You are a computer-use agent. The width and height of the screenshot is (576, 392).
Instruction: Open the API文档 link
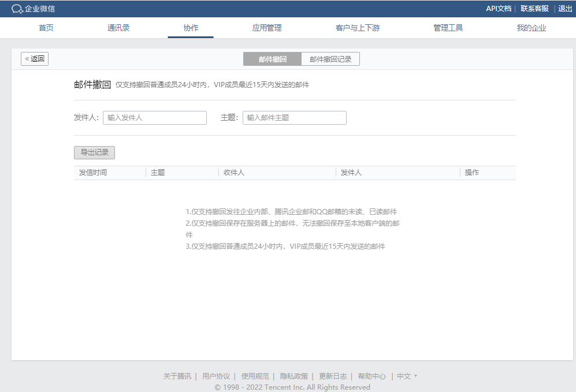tap(499, 9)
